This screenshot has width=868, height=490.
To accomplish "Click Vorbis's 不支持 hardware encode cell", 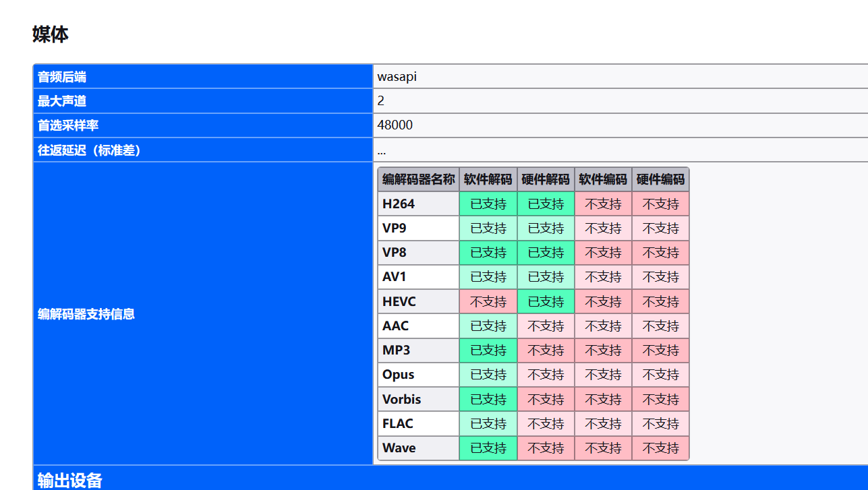I will click(660, 399).
